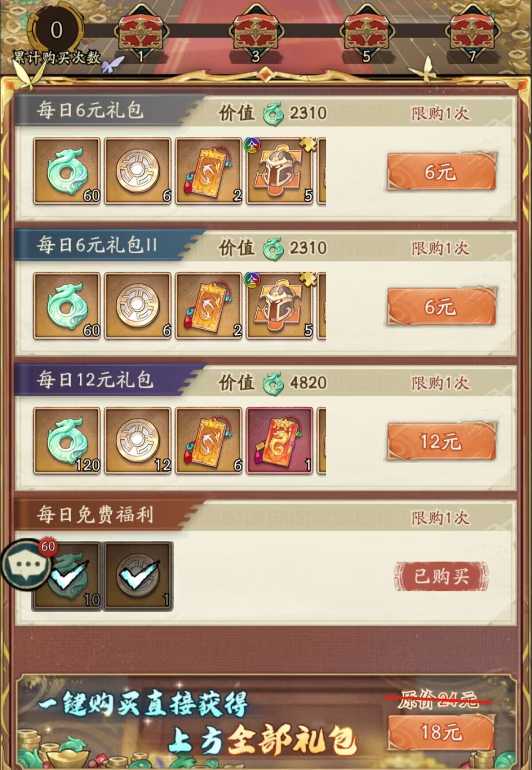The height and width of the screenshot is (770, 532).
Task: Tap the 累计购买次数 counter circle
Action: click(x=55, y=30)
